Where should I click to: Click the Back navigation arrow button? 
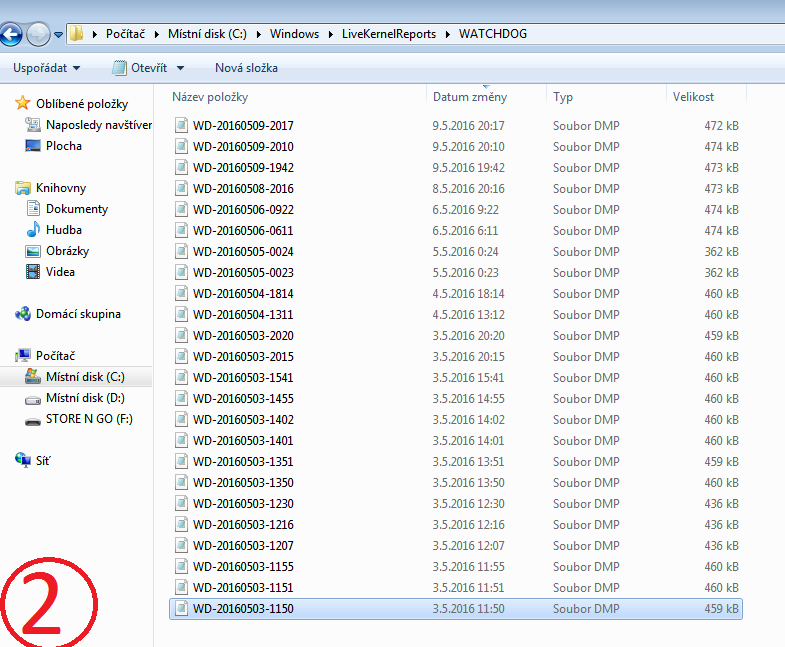[10, 34]
